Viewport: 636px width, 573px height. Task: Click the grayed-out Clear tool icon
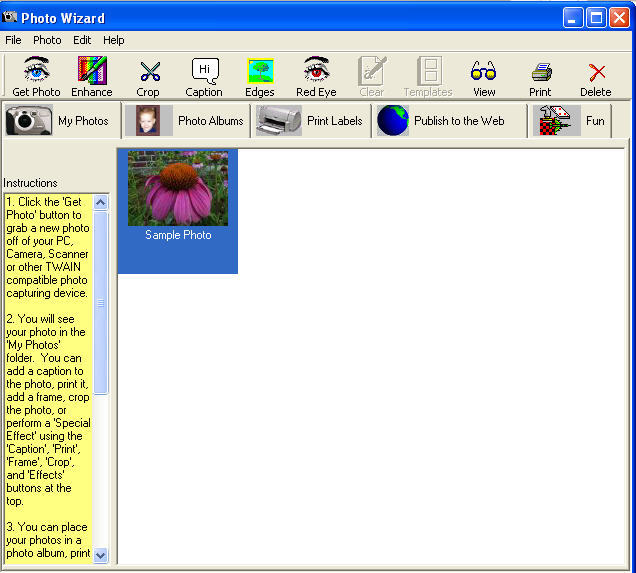click(x=372, y=70)
